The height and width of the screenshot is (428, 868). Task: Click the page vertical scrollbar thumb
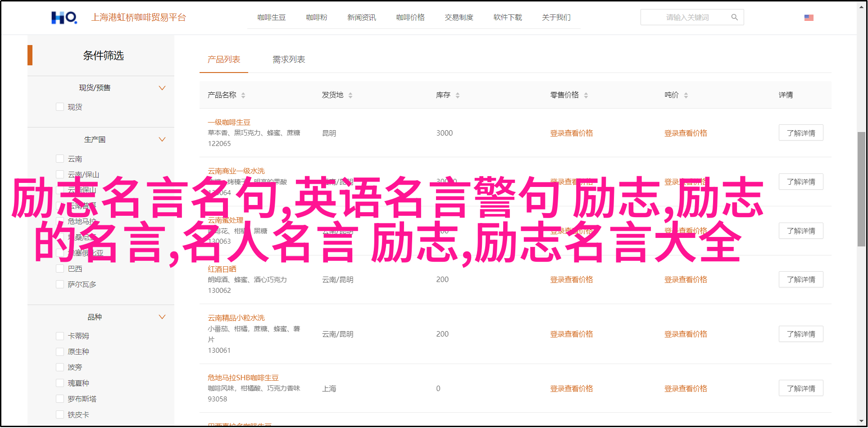coord(861,189)
